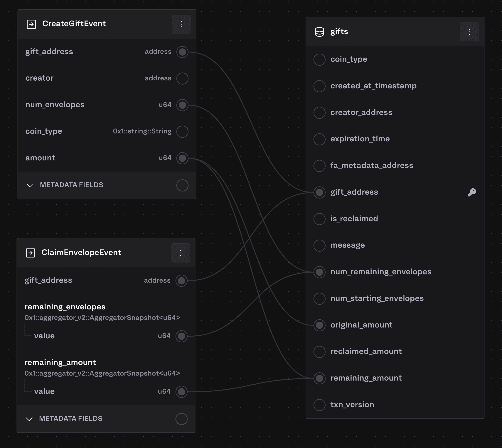Open gifts table three-dot menu

click(469, 32)
